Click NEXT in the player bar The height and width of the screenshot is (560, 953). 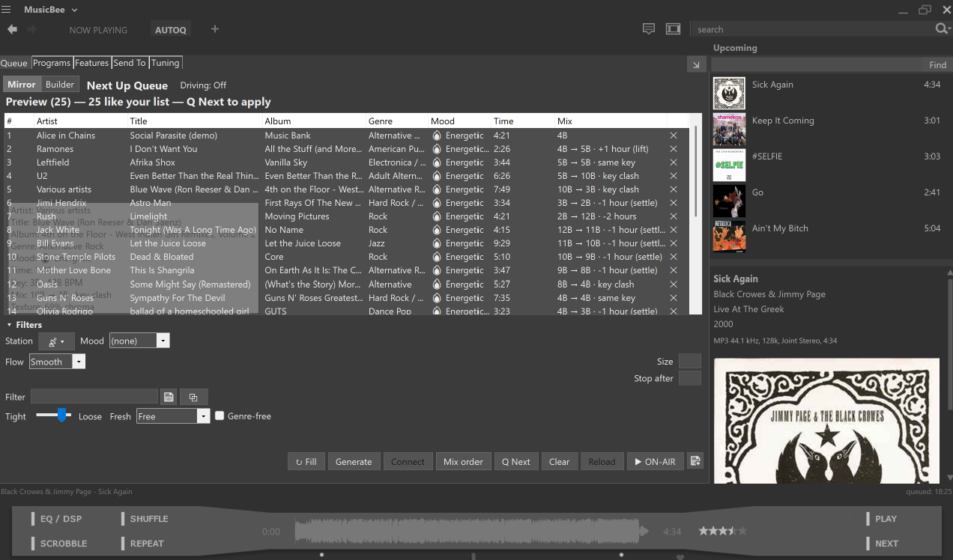(883, 544)
